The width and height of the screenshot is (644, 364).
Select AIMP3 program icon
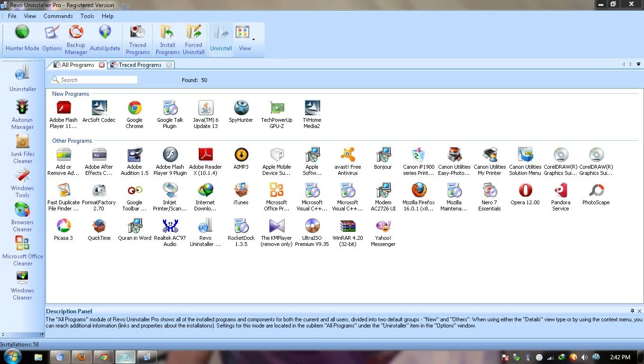pyautogui.click(x=241, y=158)
